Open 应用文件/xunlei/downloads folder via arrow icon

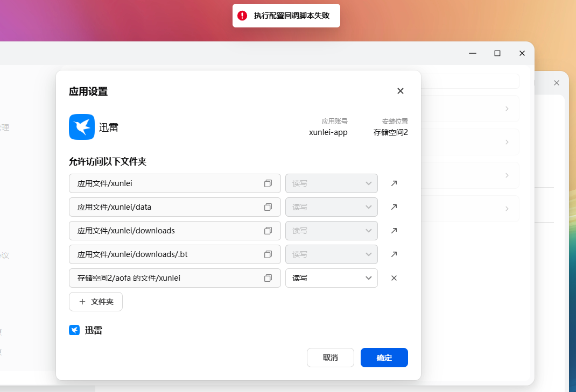tap(394, 231)
